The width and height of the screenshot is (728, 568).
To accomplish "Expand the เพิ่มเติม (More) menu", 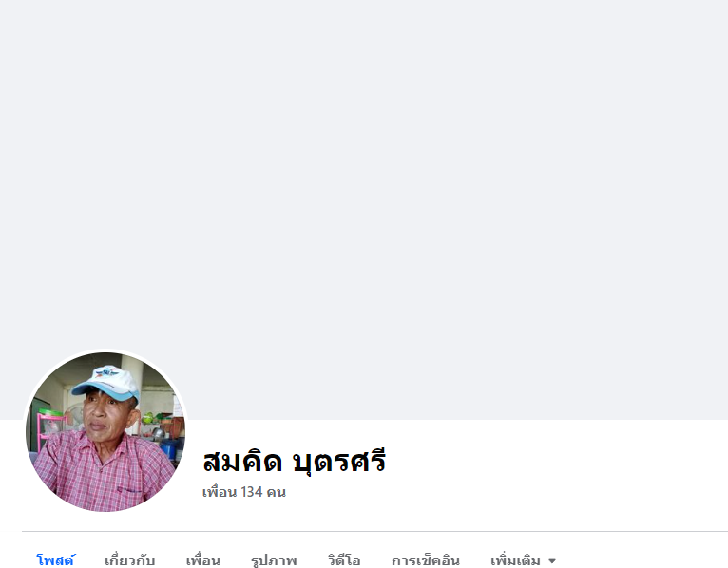I will point(524,560).
